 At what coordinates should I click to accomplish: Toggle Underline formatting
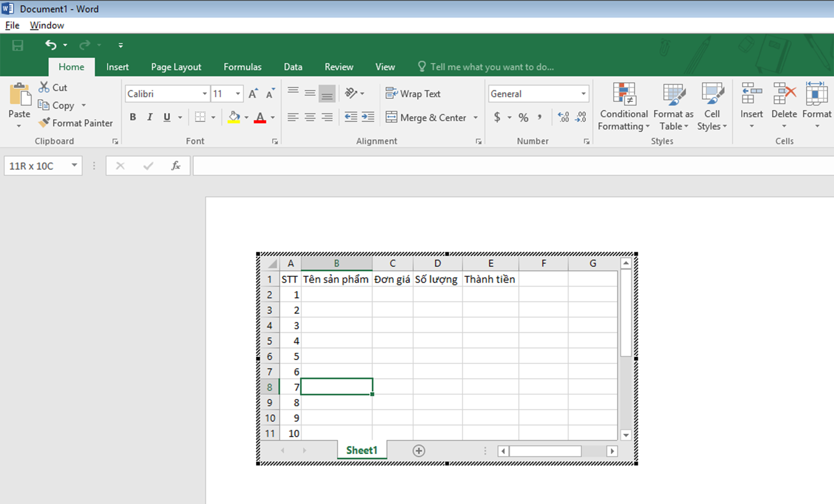coord(167,117)
